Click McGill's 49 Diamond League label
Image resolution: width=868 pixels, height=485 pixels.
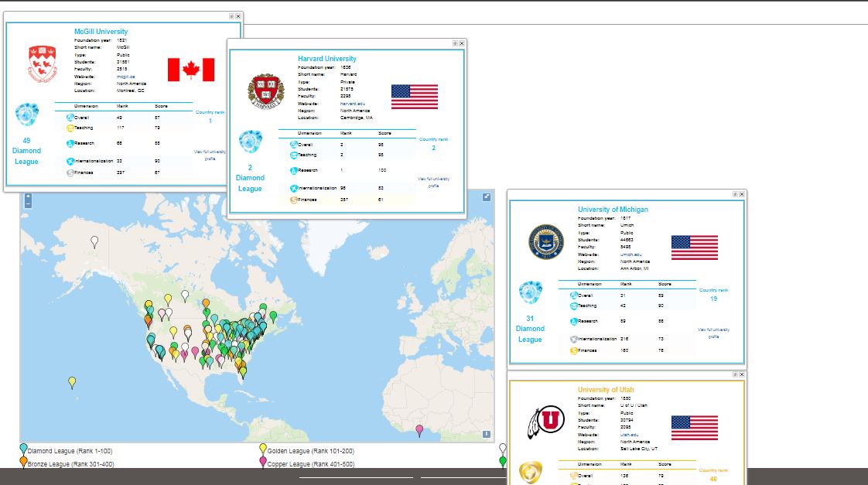click(26, 151)
